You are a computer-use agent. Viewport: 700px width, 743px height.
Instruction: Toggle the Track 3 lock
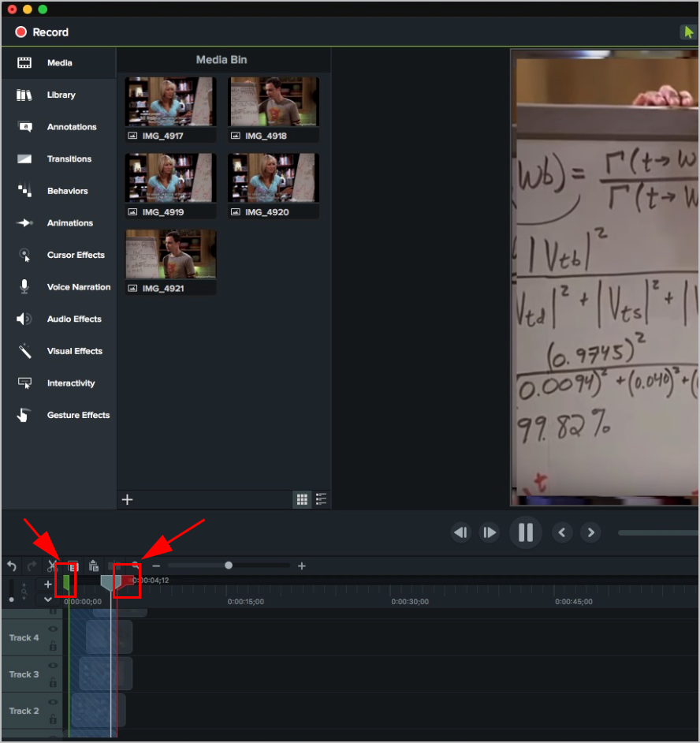click(53, 682)
